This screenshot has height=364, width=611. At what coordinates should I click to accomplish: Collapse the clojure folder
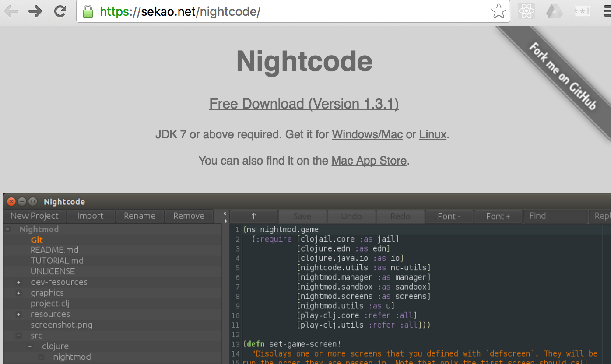[30, 346]
